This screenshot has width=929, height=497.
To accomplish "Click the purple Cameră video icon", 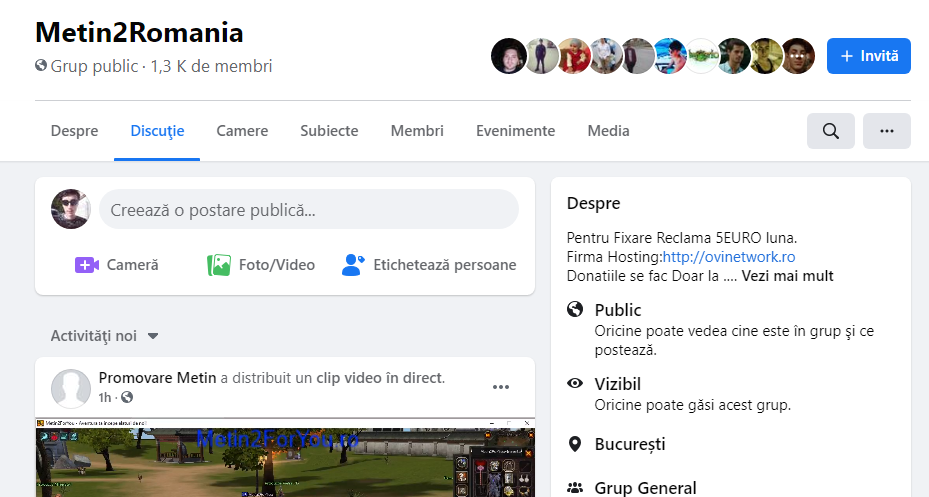I will [x=87, y=265].
